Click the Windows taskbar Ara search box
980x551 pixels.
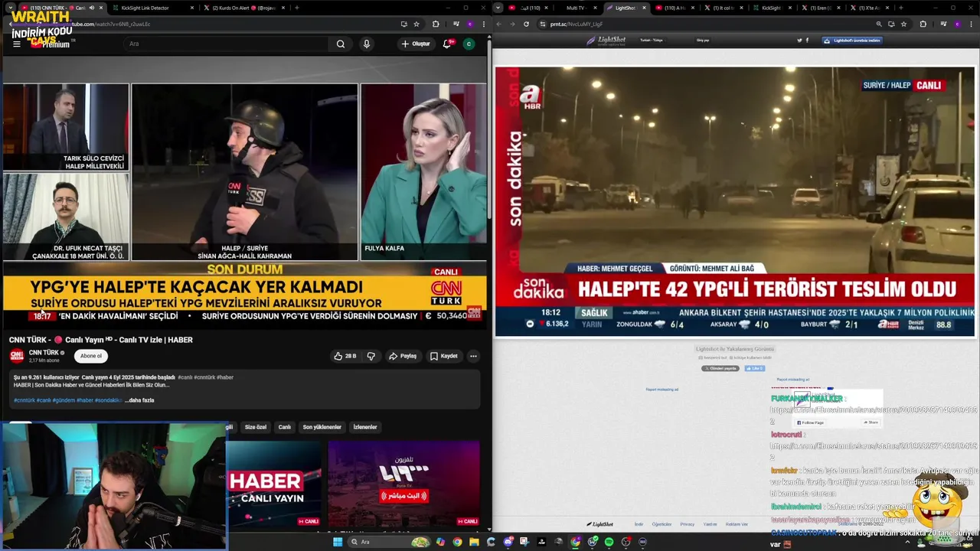click(x=387, y=542)
